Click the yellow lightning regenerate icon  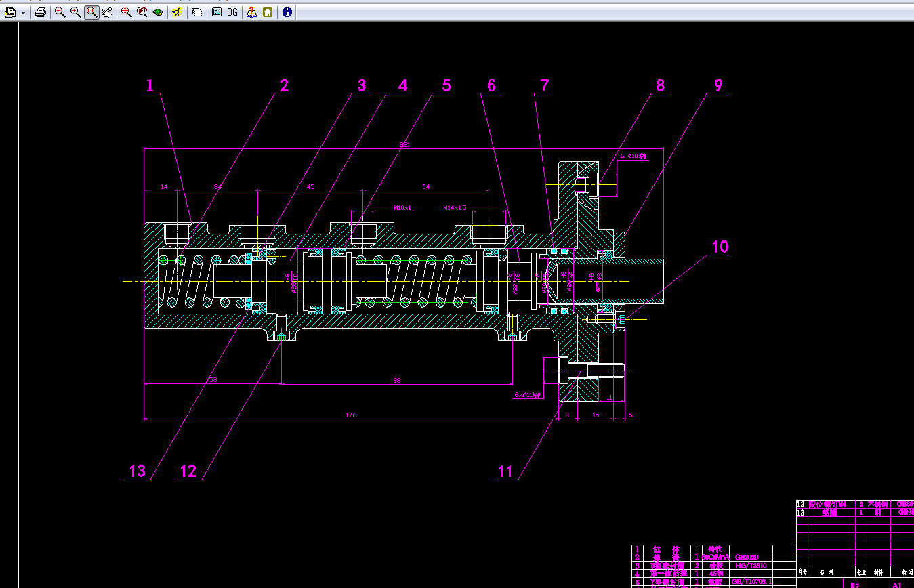click(x=177, y=12)
